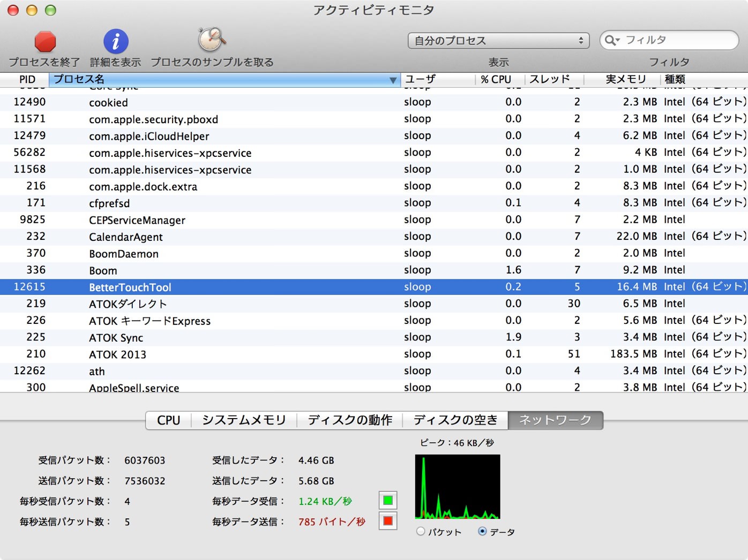Screen dimensions: 748x560
Task: Select the com.apple.dock.extra process
Action: tap(374, 186)
